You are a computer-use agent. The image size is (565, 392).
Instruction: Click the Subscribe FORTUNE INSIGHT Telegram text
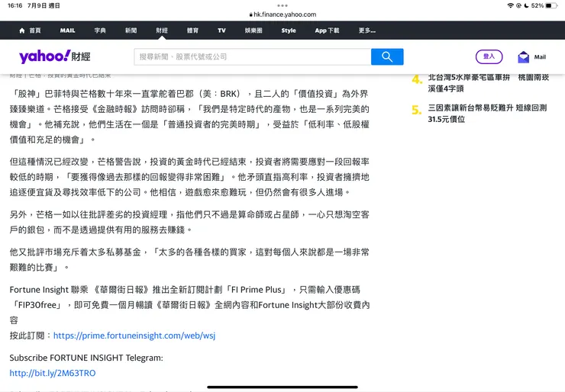pyautogui.click(x=86, y=358)
